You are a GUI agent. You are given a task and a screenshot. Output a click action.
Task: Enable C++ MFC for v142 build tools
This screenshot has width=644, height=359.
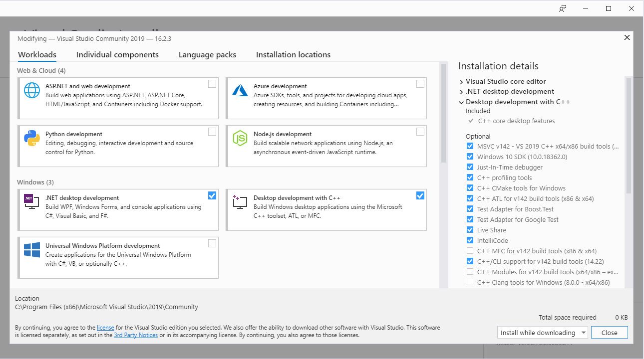coord(470,251)
